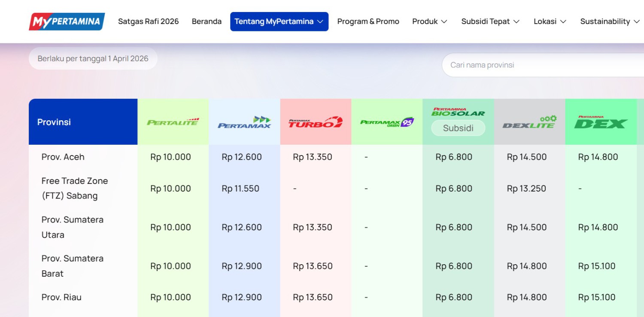
Task: Click the Pertamina Biosolar logo
Action: point(458,112)
